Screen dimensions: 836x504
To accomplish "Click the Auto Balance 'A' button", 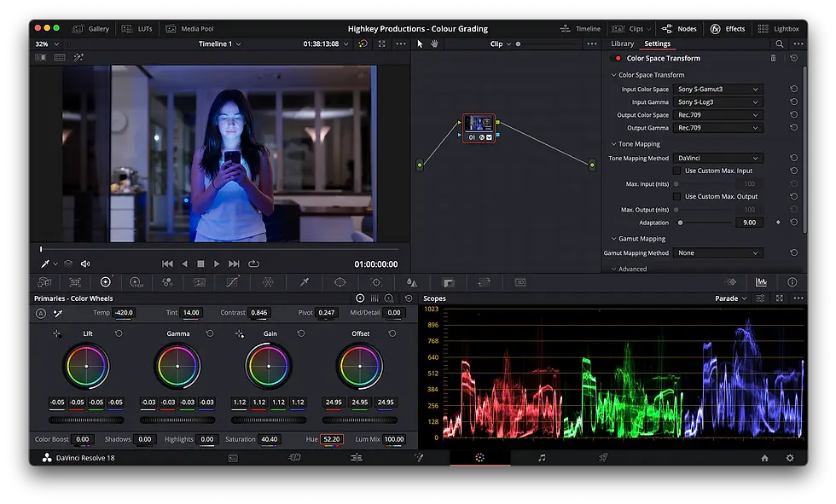I will coord(40,313).
